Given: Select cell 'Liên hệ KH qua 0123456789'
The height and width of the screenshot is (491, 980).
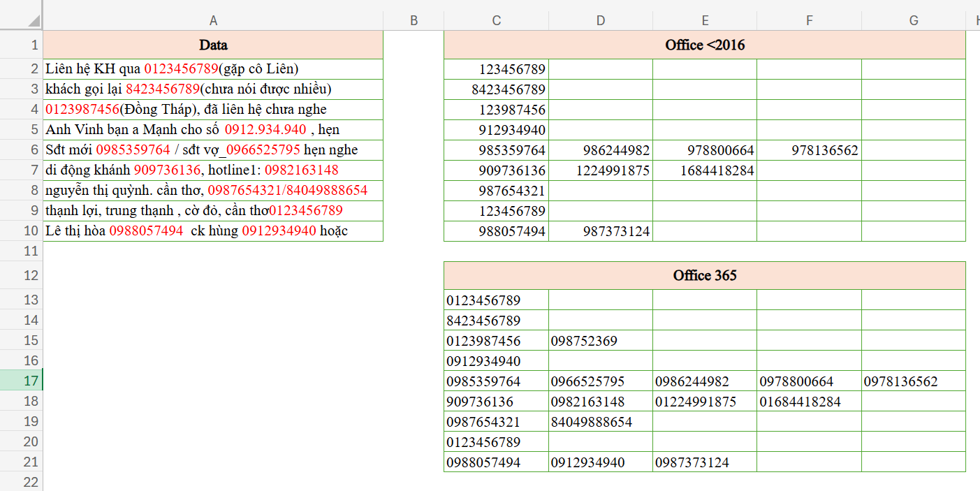Looking at the screenshot, I should pos(213,69).
